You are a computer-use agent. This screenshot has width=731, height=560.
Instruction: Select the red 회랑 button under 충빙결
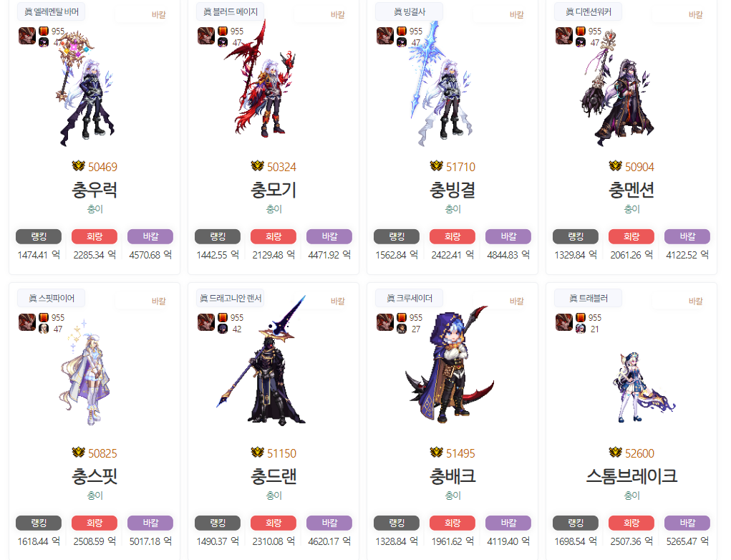452,236
